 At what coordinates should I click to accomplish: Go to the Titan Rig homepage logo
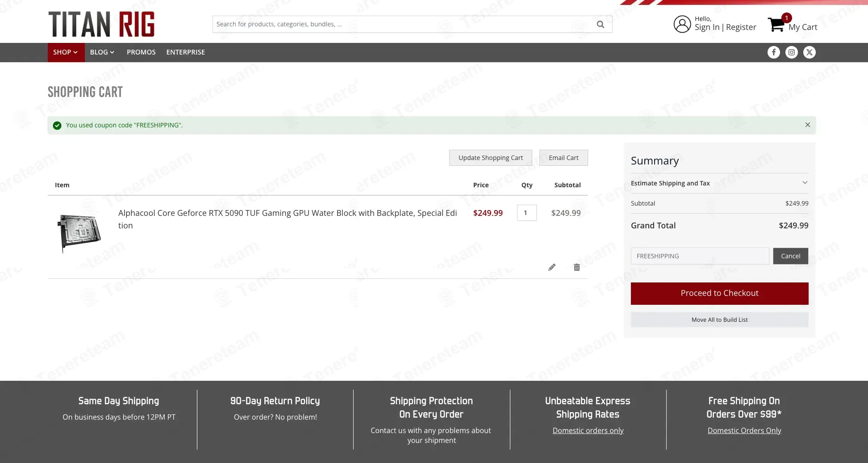[x=101, y=24]
